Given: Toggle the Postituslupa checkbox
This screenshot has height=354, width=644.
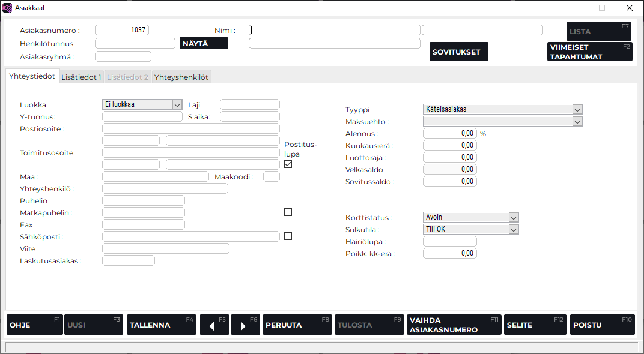Looking at the screenshot, I should click(288, 164).
